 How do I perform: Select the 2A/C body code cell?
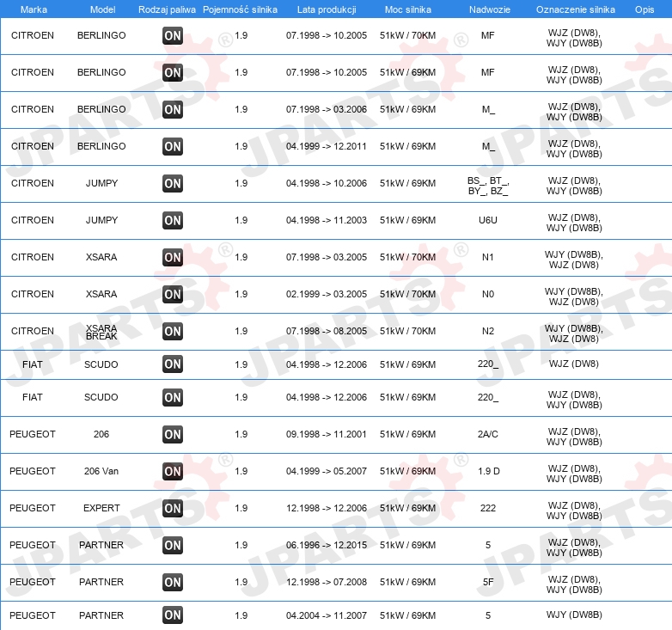[488, 434]
